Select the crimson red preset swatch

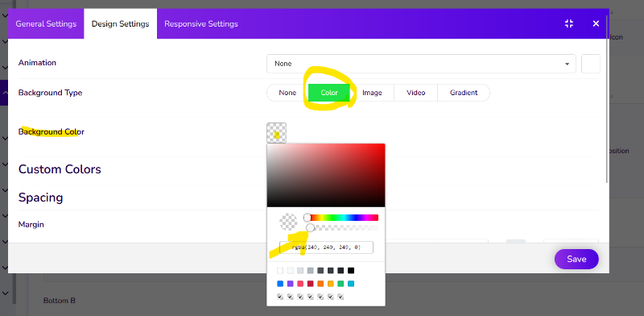[311, 284]
